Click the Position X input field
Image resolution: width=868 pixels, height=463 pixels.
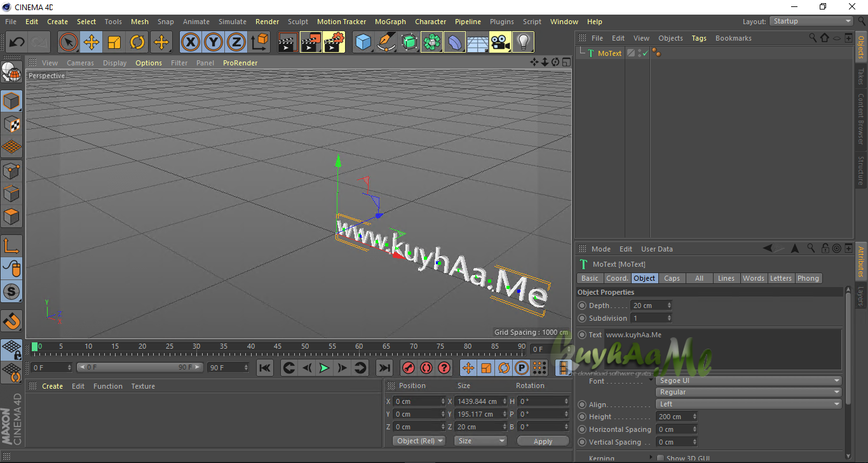tap(419, 401)
